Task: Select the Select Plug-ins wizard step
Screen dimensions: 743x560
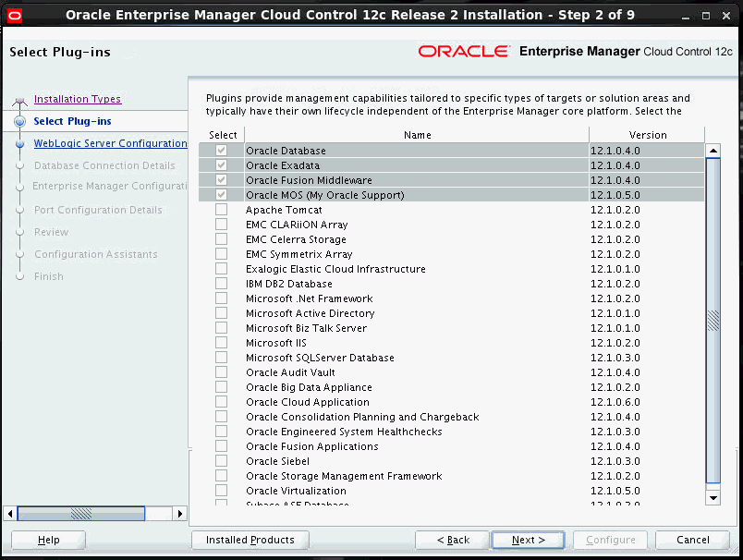Action: (x=72, y=121)
